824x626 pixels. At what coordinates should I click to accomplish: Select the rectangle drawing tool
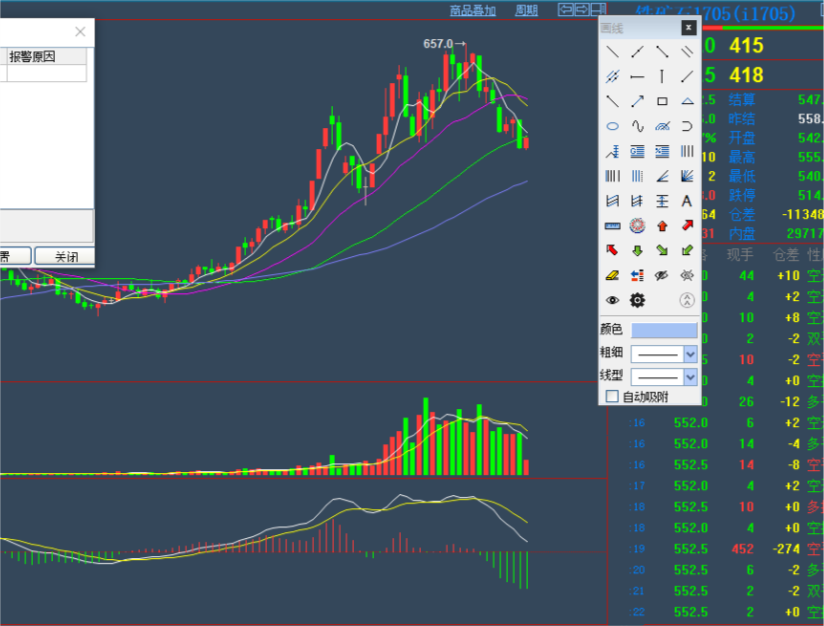coord(662,101)
